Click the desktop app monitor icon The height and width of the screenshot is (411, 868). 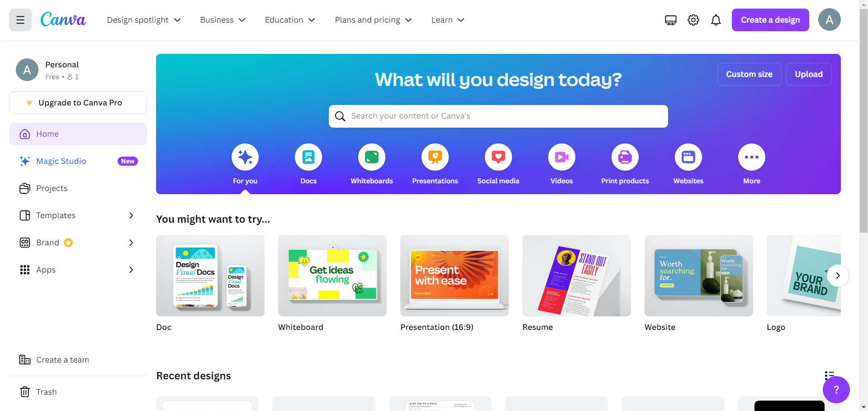point(670,20)
